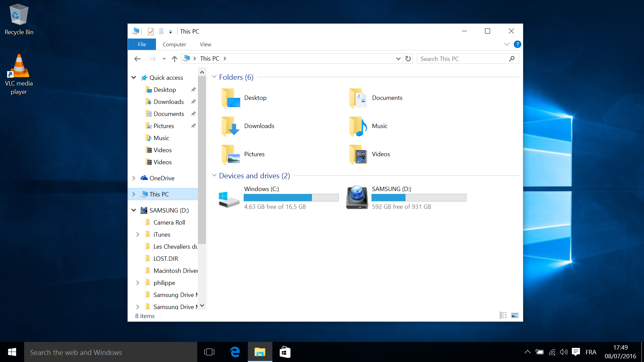Open the Windows Start menu
Image resolution: width=644 pixels, height=362 pixels.
click(12, 352)
